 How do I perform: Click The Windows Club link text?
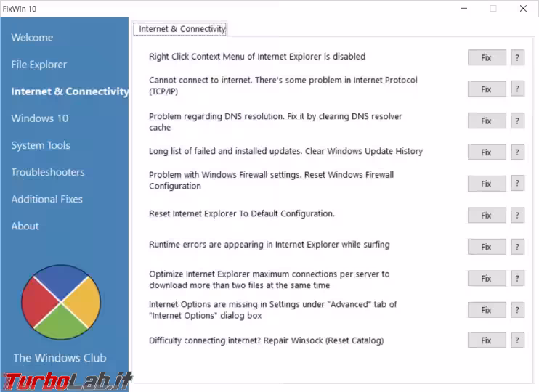click(60, 358)
